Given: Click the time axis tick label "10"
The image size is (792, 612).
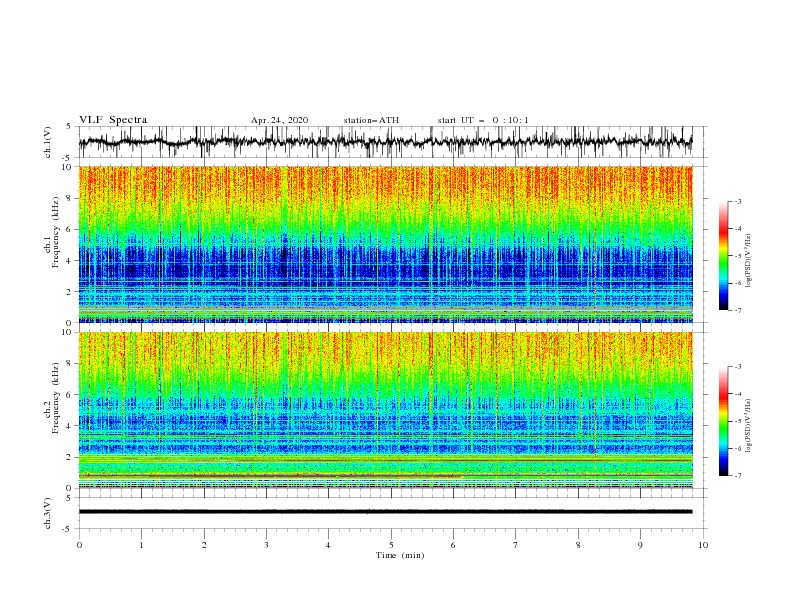Looking at the screenshot, I should [x=703, y=545].
